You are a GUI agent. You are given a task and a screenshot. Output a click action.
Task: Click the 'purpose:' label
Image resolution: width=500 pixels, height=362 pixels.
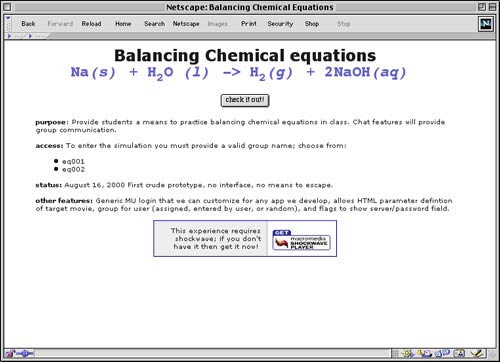pos(52,122)
